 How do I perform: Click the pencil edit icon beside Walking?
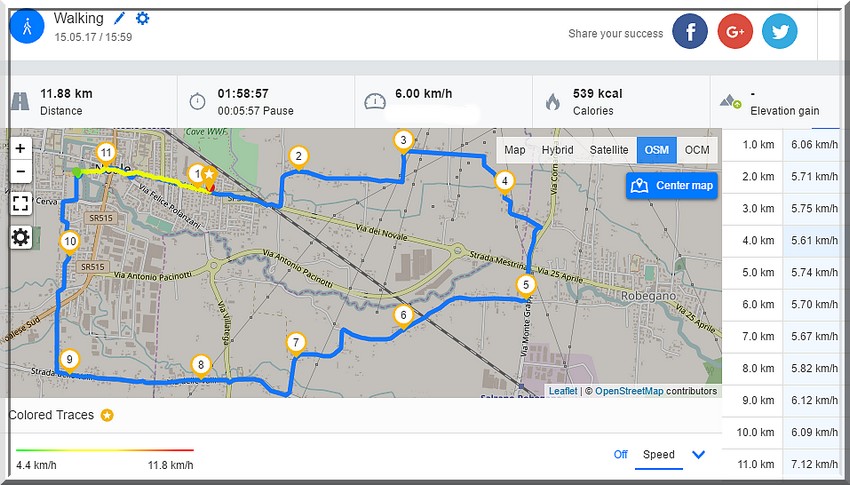[x=120, y=18]
